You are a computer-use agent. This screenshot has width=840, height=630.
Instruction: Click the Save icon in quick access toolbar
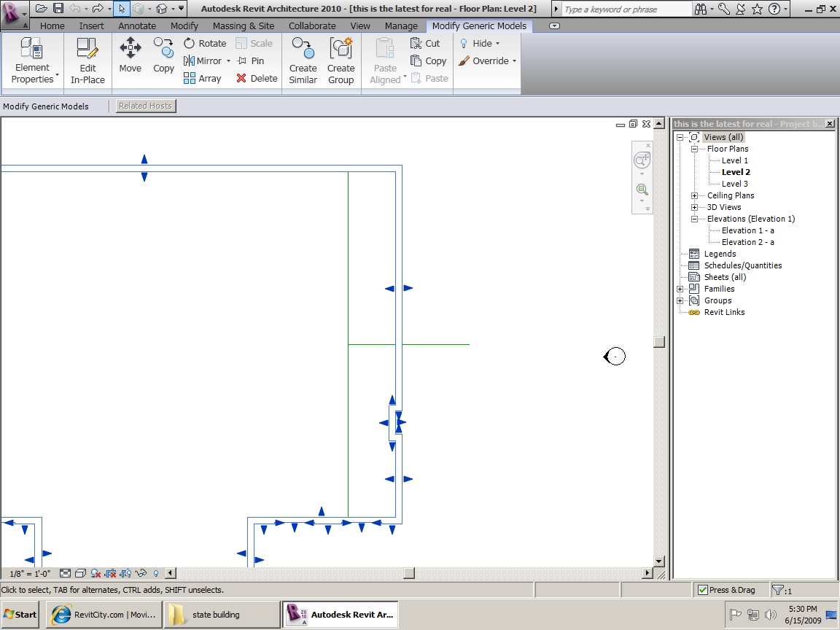coord(58,9)
